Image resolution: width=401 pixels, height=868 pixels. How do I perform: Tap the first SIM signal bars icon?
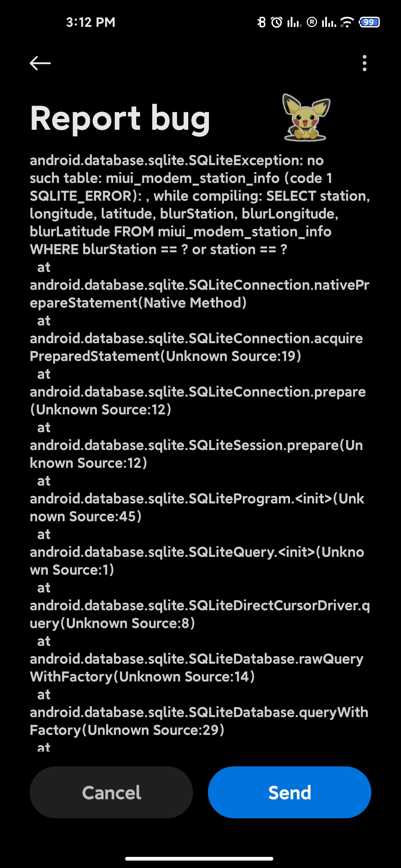(294, 23)
